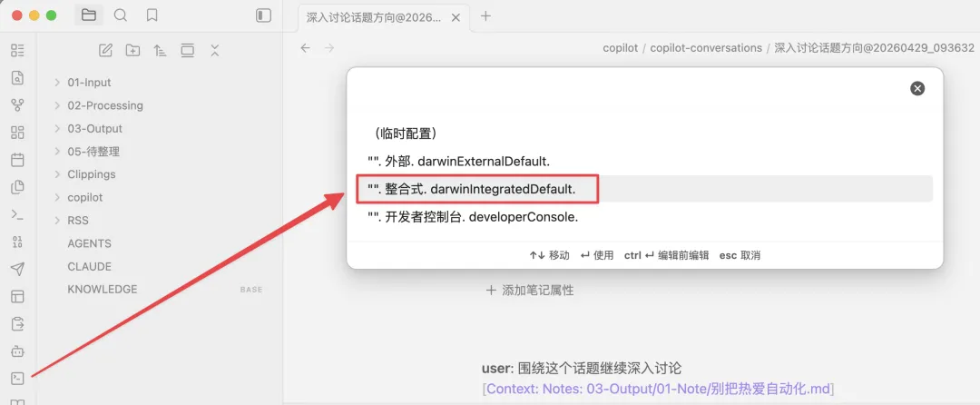Close the terminal profile popup
This screenshot has height=405, width=980.
click(x=917, y=88)
